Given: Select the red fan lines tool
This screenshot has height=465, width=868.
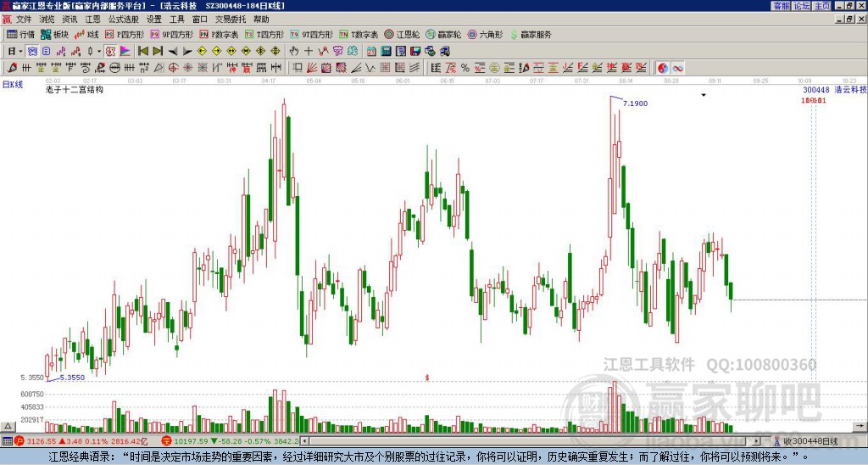Looking at the screenshot, I should 312,68.
